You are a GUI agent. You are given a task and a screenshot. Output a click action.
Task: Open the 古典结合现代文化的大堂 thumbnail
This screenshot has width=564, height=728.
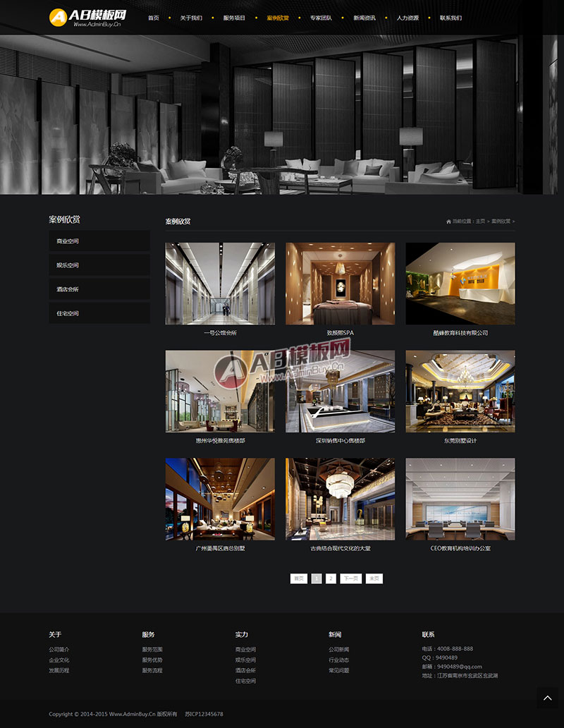tap(341, 499)
